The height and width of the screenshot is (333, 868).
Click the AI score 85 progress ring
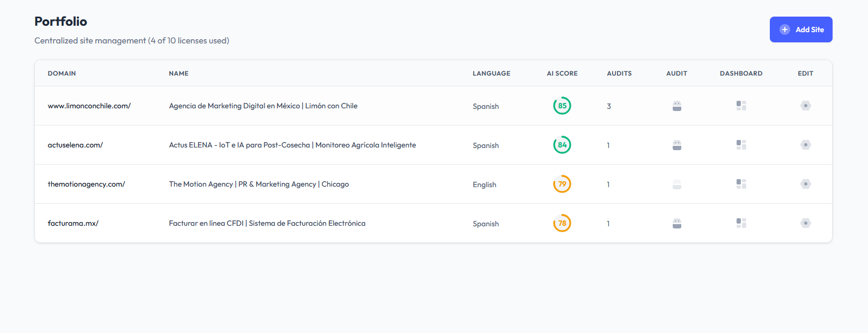[x=562, y=106]
